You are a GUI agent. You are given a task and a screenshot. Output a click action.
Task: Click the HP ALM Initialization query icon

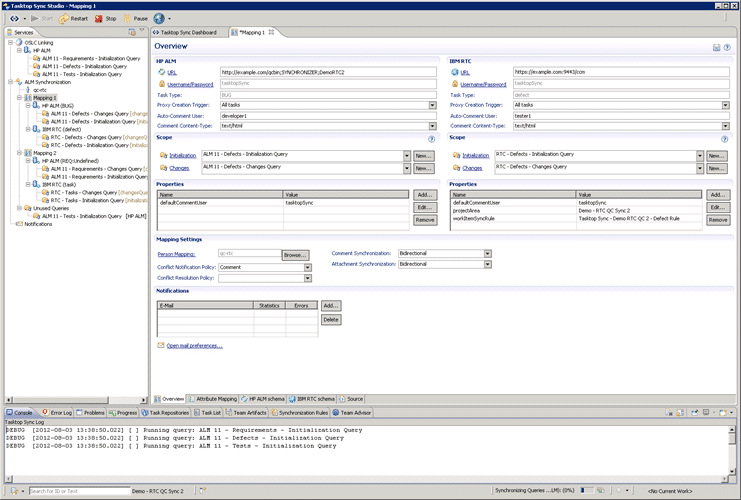tap(164, 155)
